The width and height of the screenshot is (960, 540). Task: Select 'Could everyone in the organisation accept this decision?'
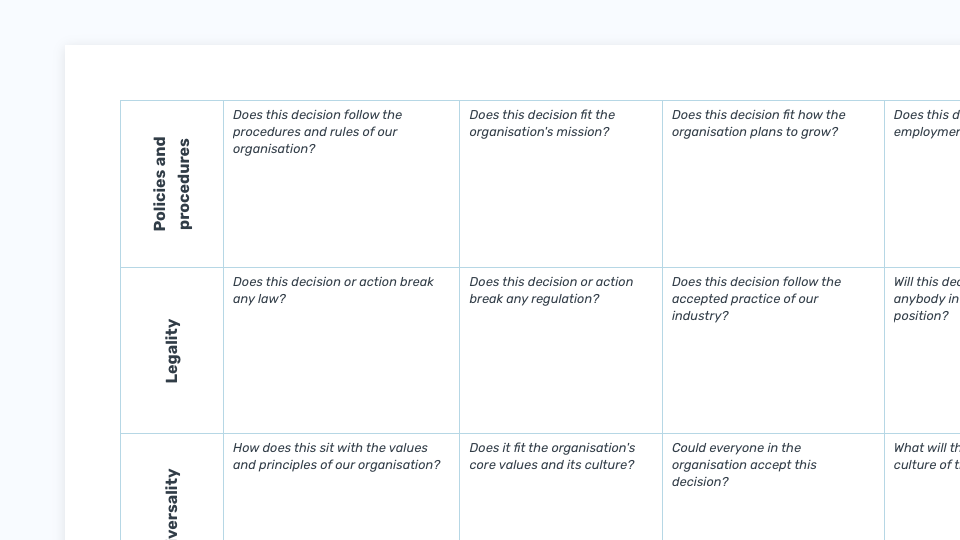point(773,487)
